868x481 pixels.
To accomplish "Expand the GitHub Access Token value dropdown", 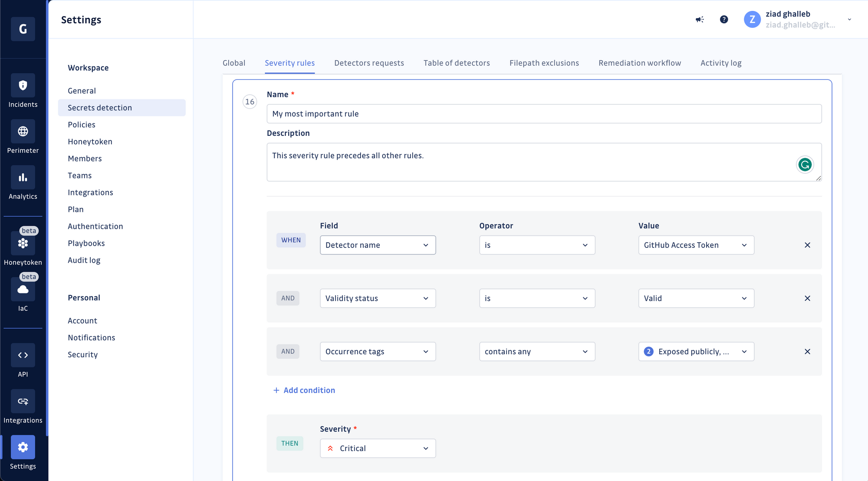I will [x=696, y=245].
